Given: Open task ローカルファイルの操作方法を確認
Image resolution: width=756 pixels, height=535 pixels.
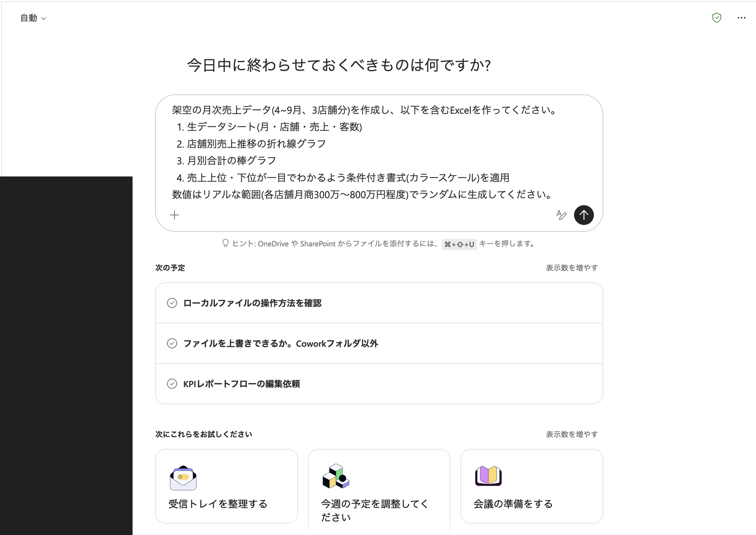Looking at the screenshot, I should 379,303.
